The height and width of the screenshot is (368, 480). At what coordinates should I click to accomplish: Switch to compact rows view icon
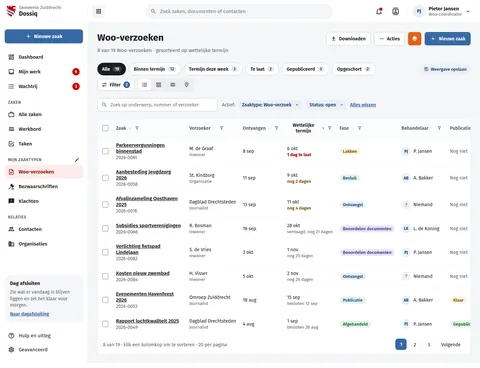173,85
